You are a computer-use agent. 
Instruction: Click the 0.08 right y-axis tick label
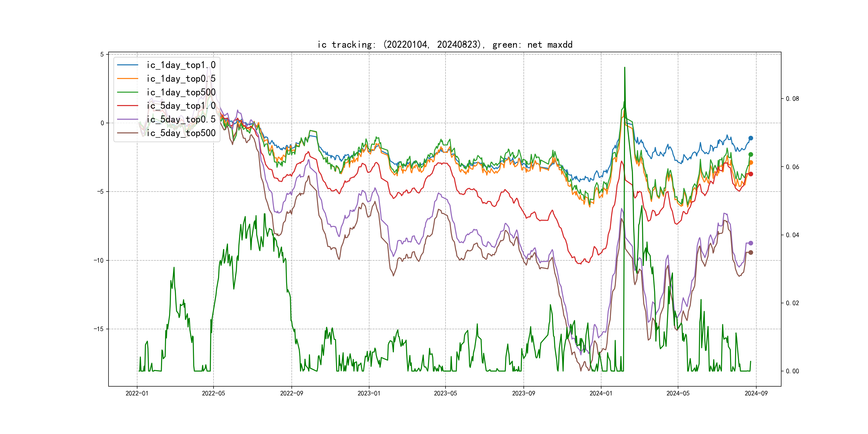(x=792, y=99)
